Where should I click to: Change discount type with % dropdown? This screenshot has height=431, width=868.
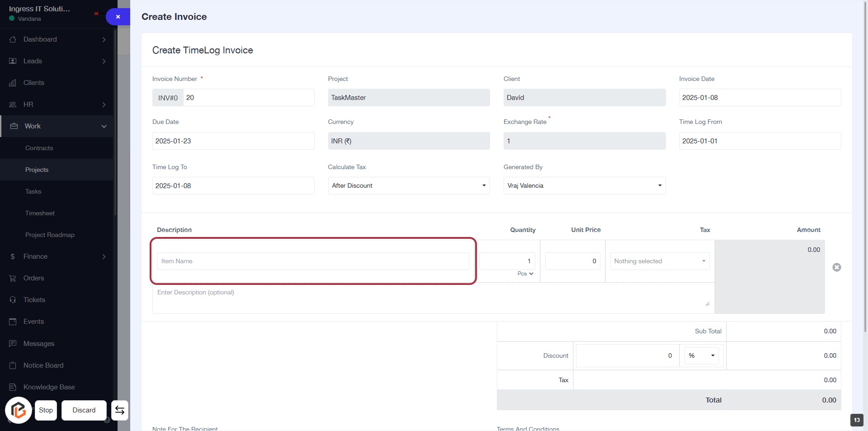(x=701, y=355)
